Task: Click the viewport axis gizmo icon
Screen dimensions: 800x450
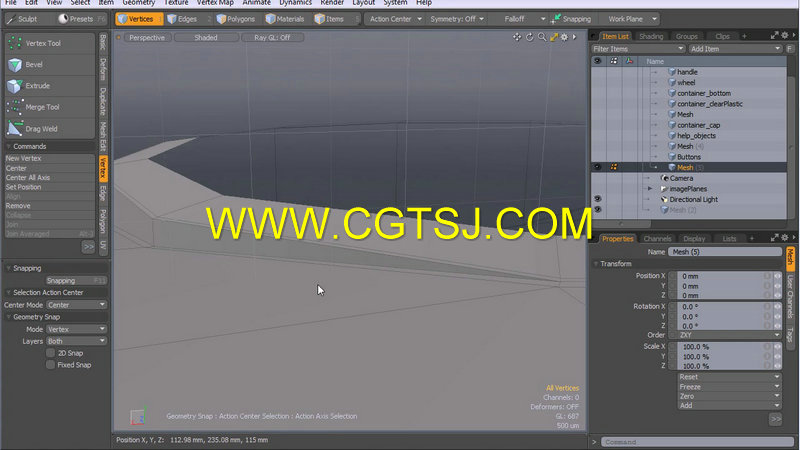Action: 138,416
